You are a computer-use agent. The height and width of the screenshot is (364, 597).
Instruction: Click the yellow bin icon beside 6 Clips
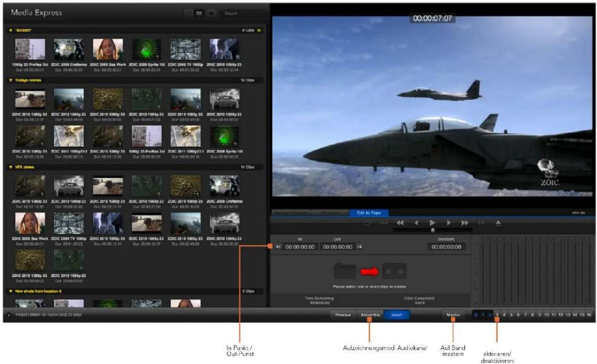(x=259, y=31)
